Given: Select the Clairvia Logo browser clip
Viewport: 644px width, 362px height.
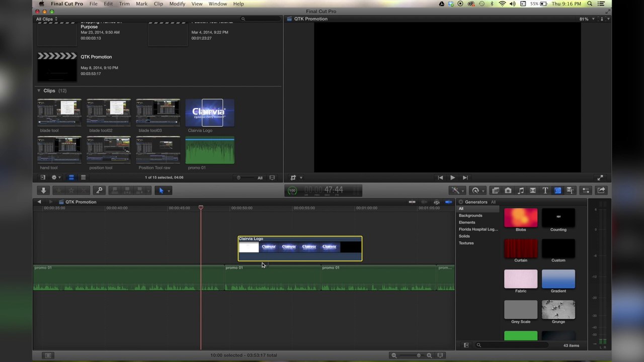Looking at the screenshot, I should 210,113.
